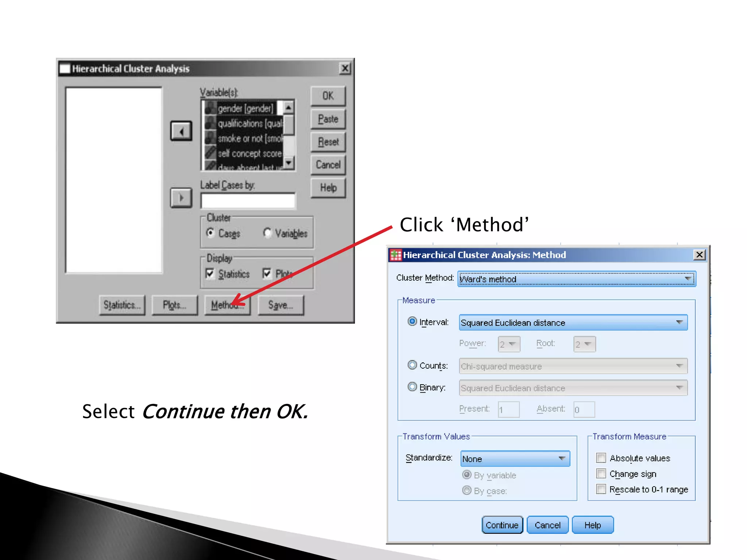Click Cancel in the Method dialog
The width and height of the screenshot is (747, 560).
tap(547, 525)
